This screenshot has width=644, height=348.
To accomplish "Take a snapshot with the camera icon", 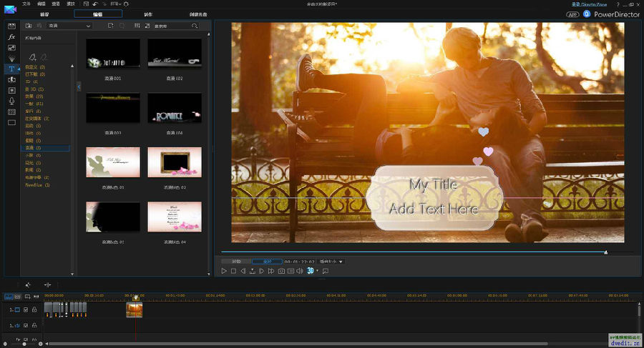I will pos(281,272).
